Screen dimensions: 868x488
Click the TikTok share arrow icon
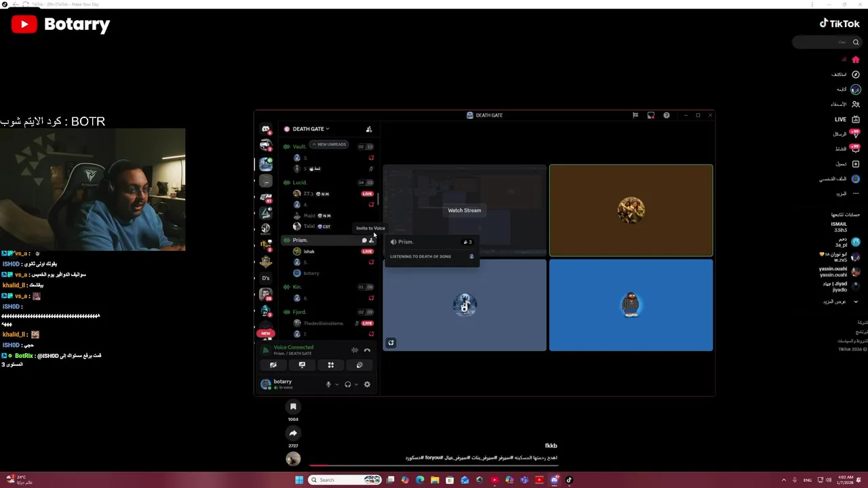point(293,433)
